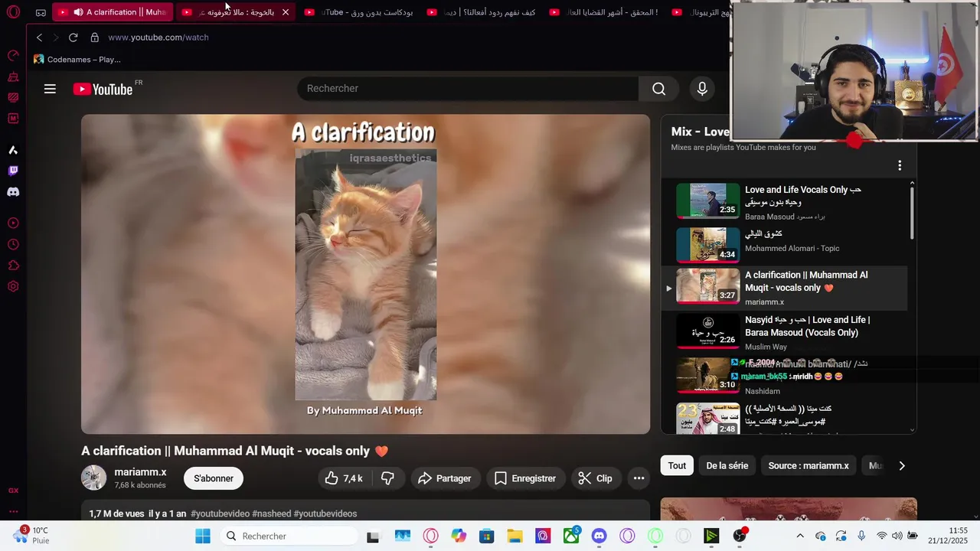Open Settings gear in Opera sidebar
The image size is (980, 551).
13,287
